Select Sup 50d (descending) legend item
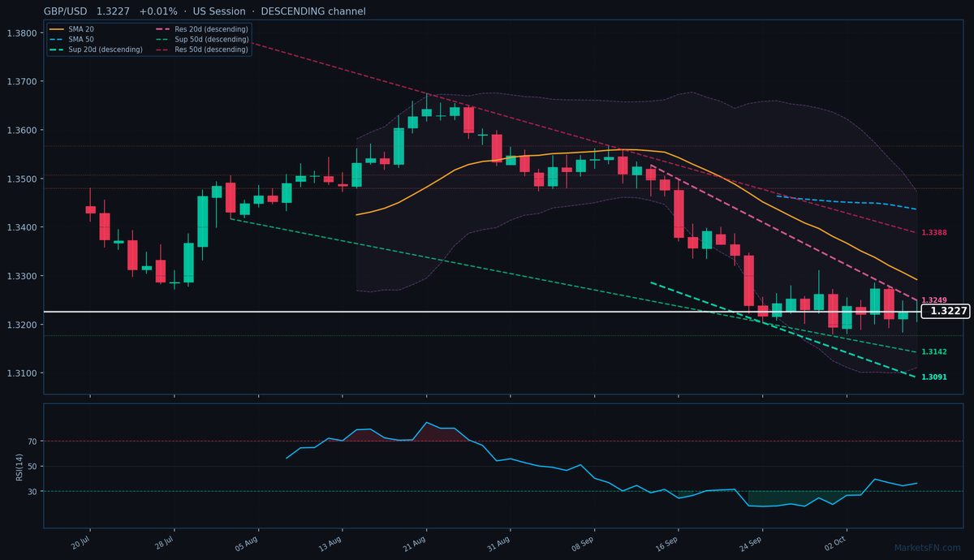The image size is (974, 560). click(201, 39)
